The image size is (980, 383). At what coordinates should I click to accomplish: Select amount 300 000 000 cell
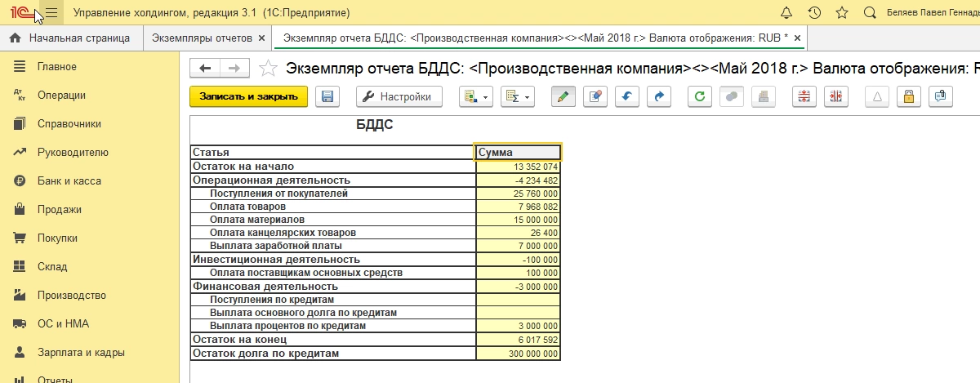pyautogui.click(x=518, y=354)
